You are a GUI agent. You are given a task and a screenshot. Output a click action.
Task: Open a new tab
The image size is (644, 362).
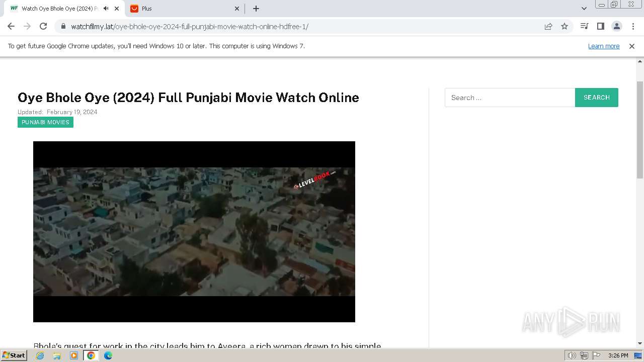(256, 9)
